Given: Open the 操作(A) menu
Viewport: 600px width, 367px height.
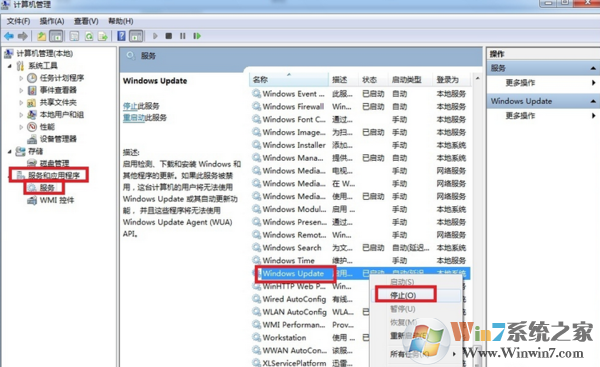Looking at the screenshot, I should tap(52, 21).
